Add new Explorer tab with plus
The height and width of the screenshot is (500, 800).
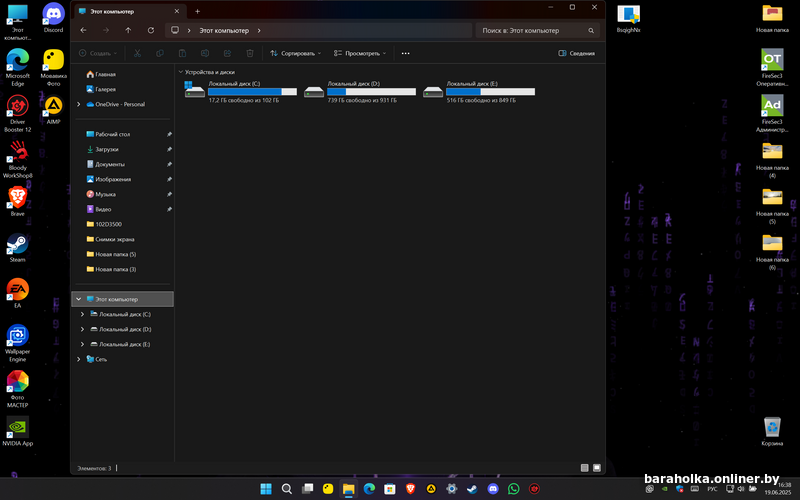(197, 11)
